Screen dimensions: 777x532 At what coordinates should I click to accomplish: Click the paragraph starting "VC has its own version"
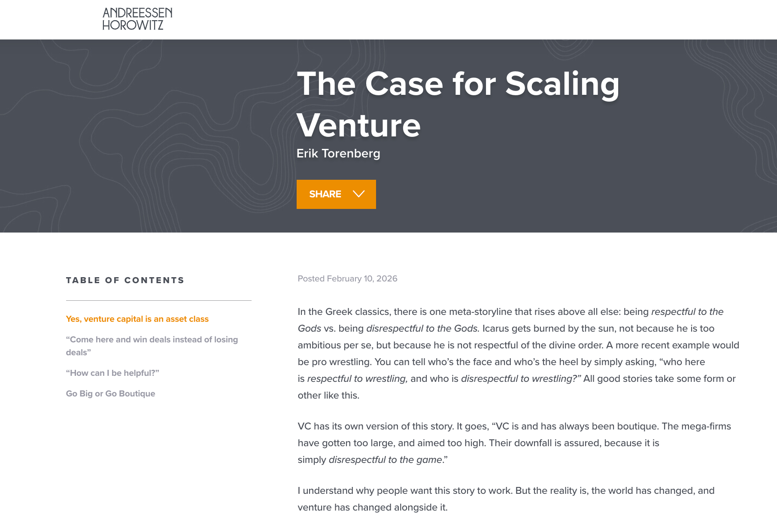[514, 443]
